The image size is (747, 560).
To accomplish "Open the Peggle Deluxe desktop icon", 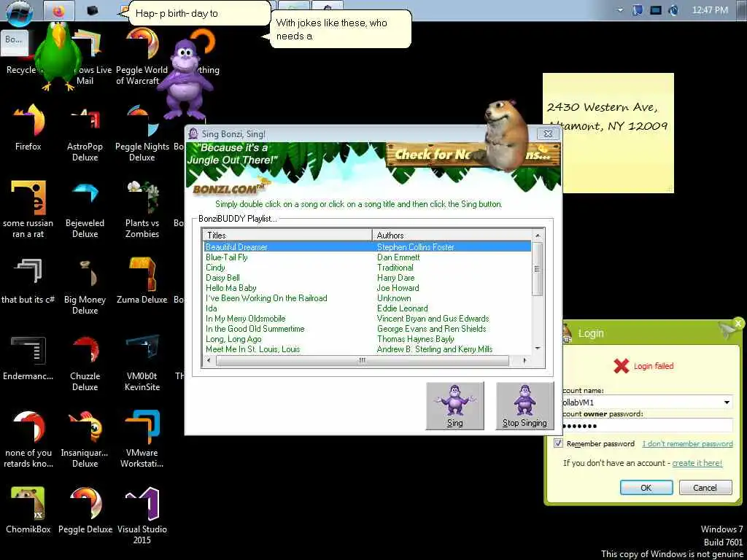I will [85, 510].
